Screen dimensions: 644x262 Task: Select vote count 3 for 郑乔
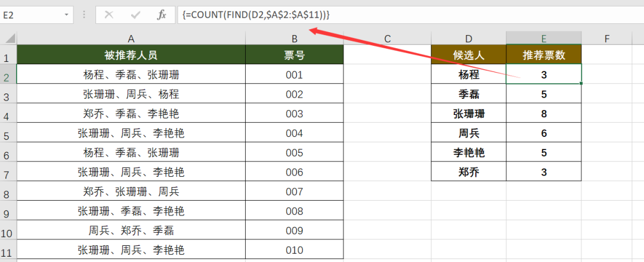coord(544,172)
